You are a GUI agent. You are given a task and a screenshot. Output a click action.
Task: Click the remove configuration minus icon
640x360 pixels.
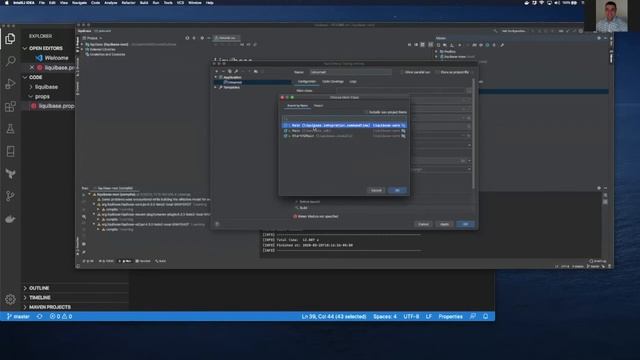pos(223,71)
